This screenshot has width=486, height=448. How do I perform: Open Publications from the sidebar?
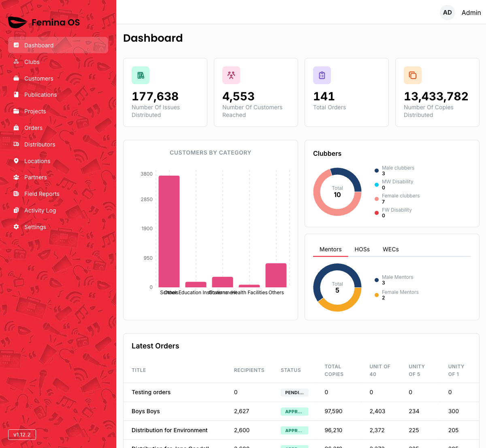[x=58, y=95]
